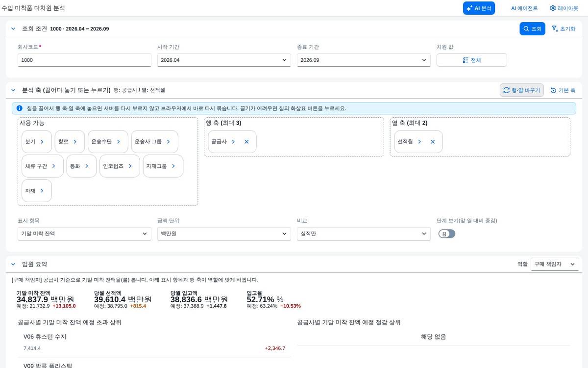Screen dimensions: 588x368
Task: Click the arrow on 분기 chip
Action: (x=42, y=141)
